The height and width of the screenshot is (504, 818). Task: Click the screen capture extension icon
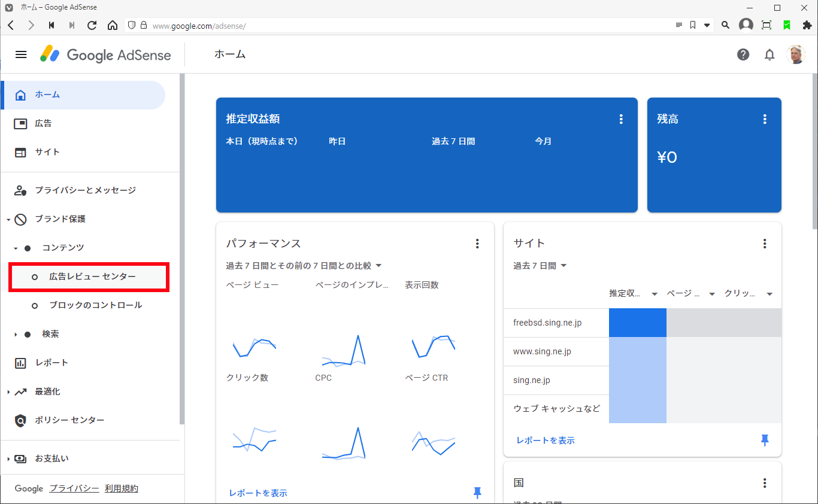767,25
